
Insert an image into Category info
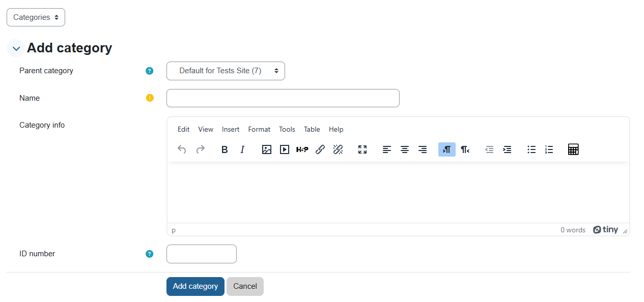(x=267, y=149)
